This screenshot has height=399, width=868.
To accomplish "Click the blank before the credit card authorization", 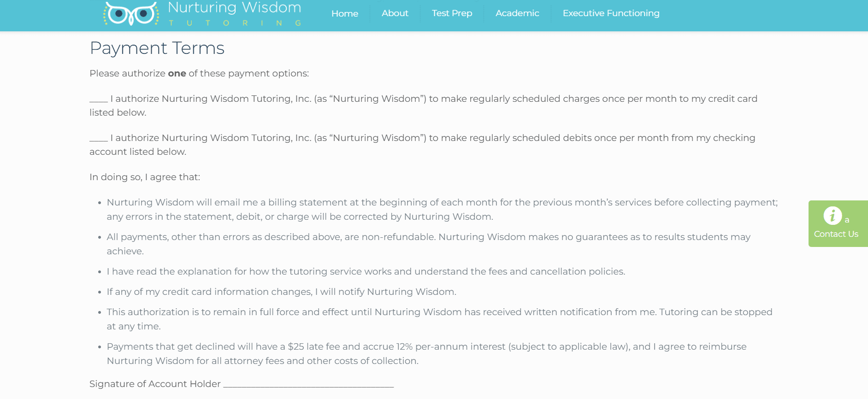I will 98,100.
